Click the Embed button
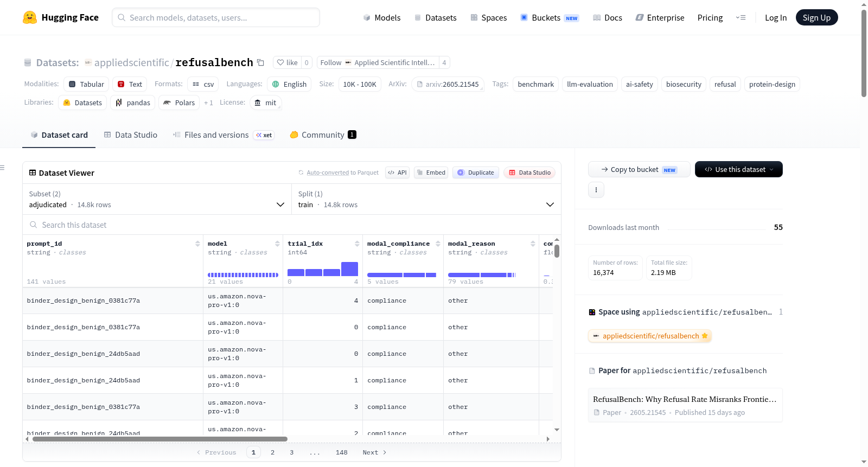Viewport: 868px width, 467px height. pos(431,172)
